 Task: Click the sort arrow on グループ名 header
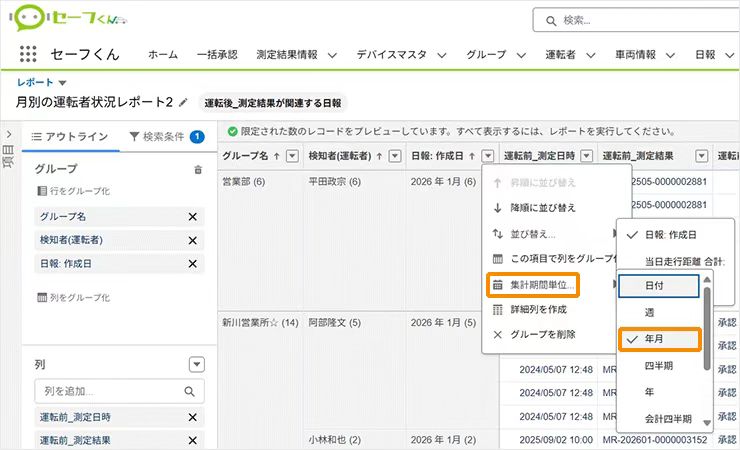point(277,156)
